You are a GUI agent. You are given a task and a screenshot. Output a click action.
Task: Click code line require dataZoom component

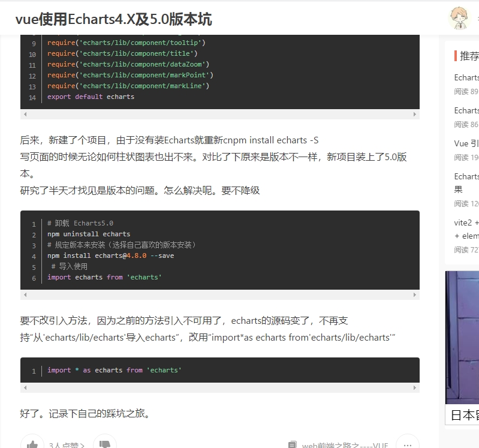(128, 65)
